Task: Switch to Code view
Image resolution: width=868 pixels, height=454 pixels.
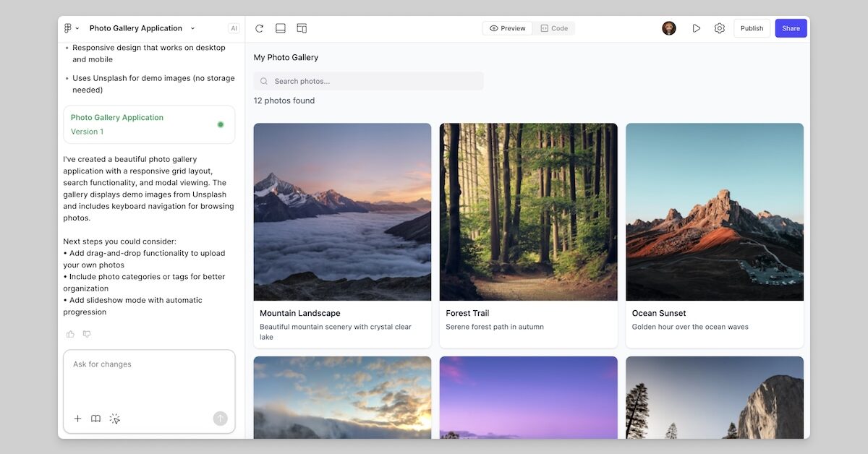Action: [x=554, y=27]
